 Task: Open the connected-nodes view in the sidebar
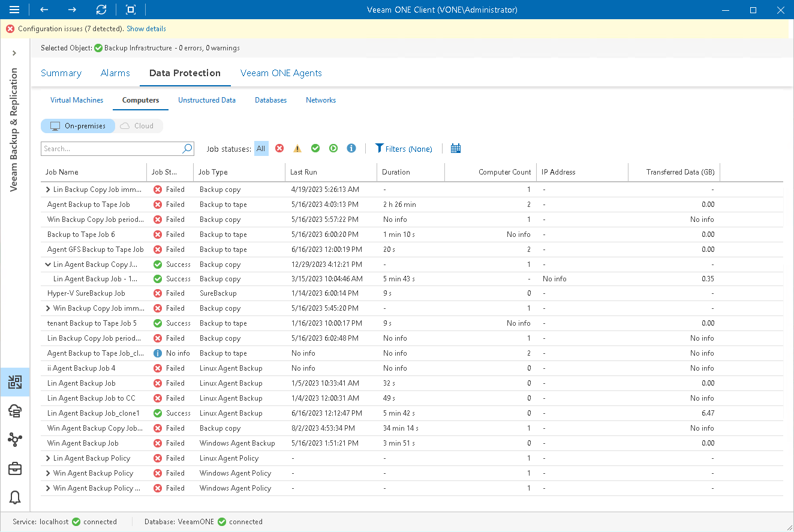coord(15,440)
